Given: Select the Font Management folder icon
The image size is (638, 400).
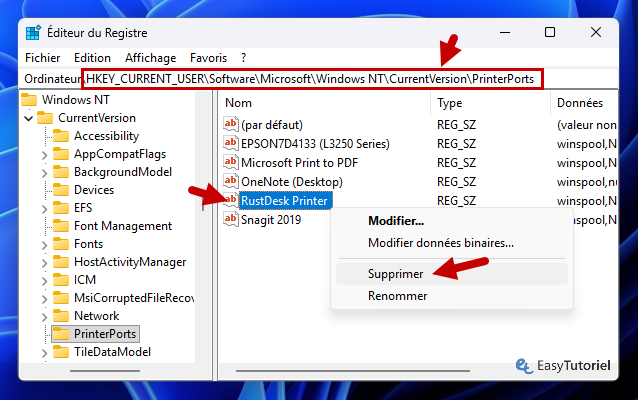Looking at the screenshot, I should [61, 226].
